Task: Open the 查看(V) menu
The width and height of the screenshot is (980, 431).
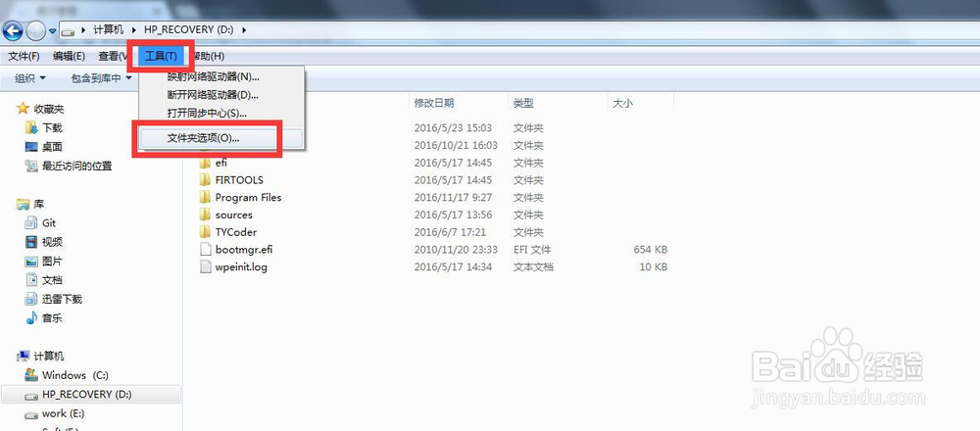Action: (x=113, y=56)
